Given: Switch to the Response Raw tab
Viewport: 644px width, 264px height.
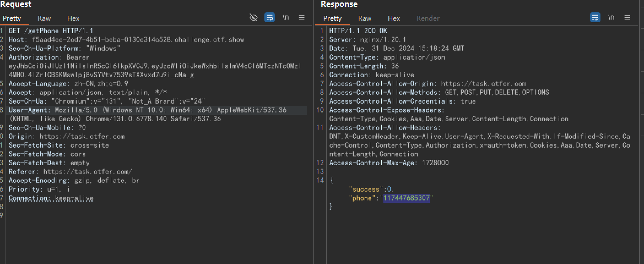Looking at the screenshot, I should pyautogui.click(x=365, y=18).
